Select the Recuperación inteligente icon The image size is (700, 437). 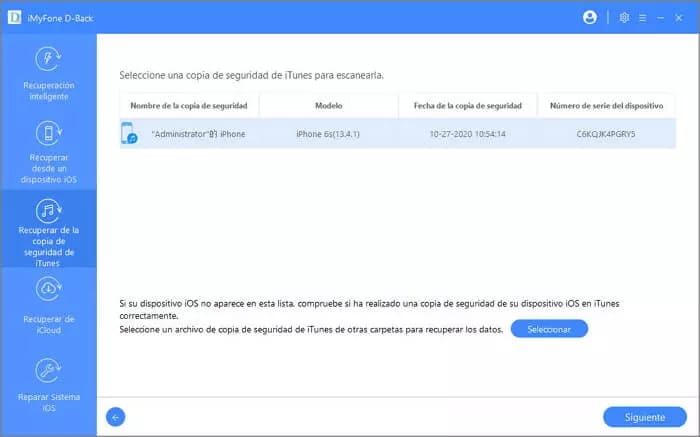pos(48,59)
